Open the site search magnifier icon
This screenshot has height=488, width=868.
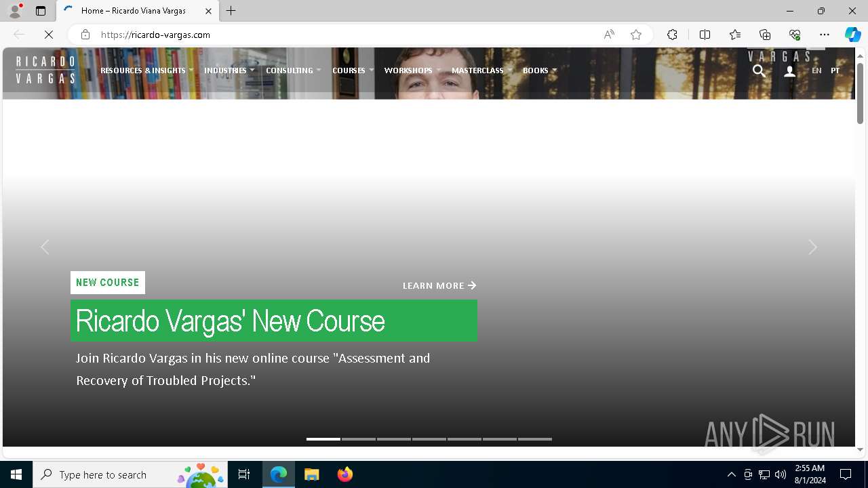759,70
